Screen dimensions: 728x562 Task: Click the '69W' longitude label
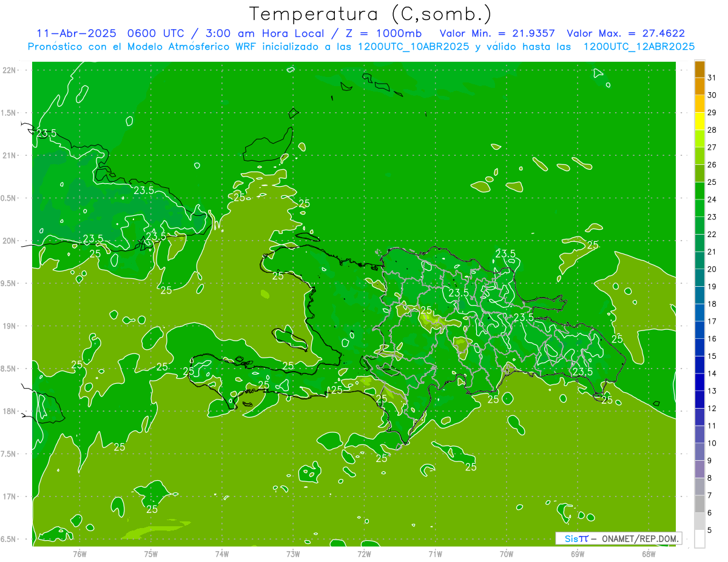tap(578, 554)
